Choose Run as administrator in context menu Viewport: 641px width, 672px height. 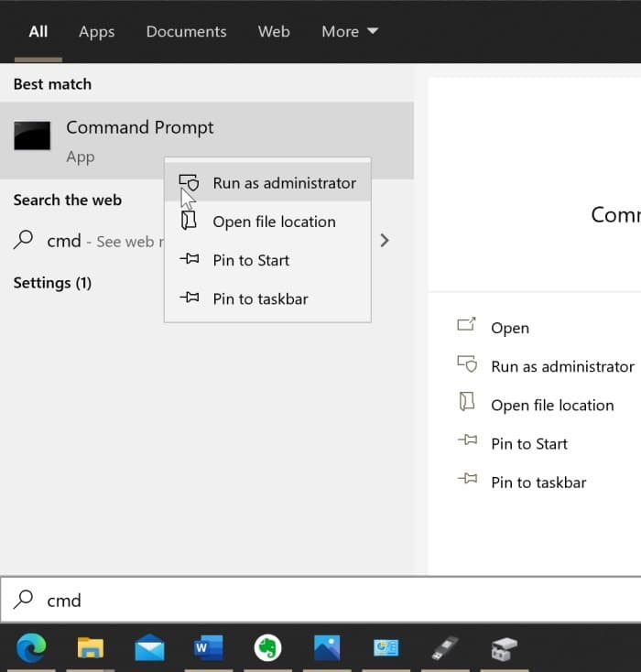267,183
